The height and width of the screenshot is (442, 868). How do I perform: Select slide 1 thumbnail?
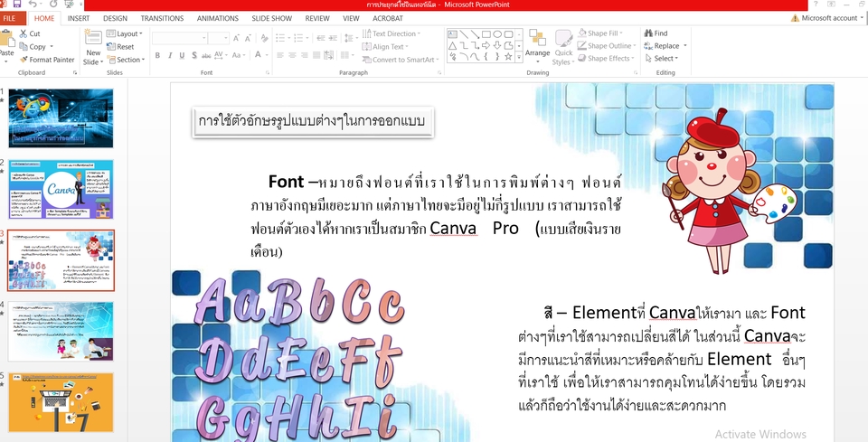pos(61,118)
